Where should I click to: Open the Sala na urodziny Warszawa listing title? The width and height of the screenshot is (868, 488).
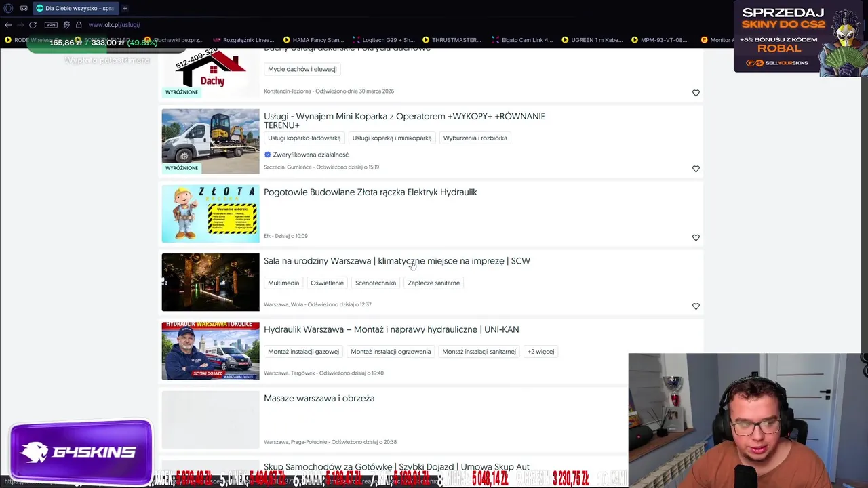pos(397,261)
